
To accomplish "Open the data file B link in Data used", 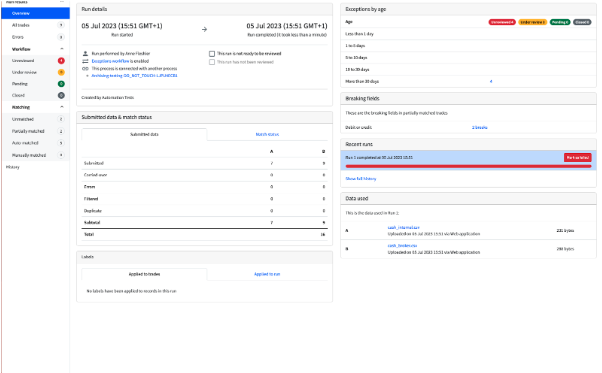I will tap(402, 246).
